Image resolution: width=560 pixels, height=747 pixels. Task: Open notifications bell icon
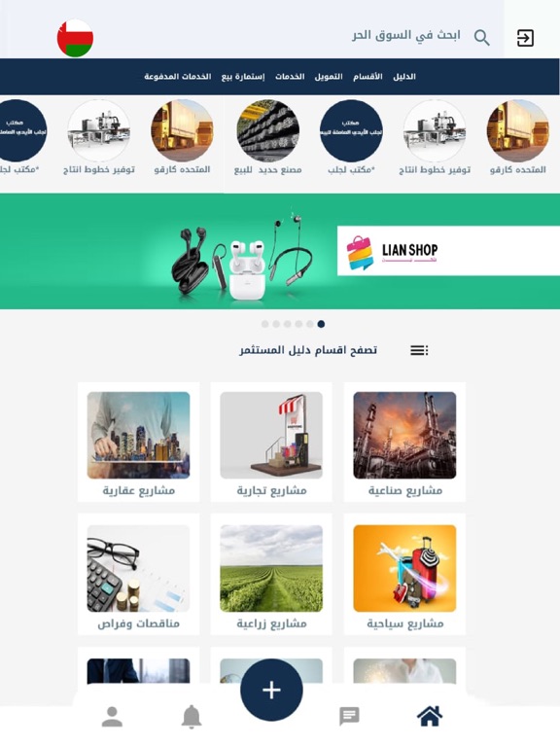(192, 717)
